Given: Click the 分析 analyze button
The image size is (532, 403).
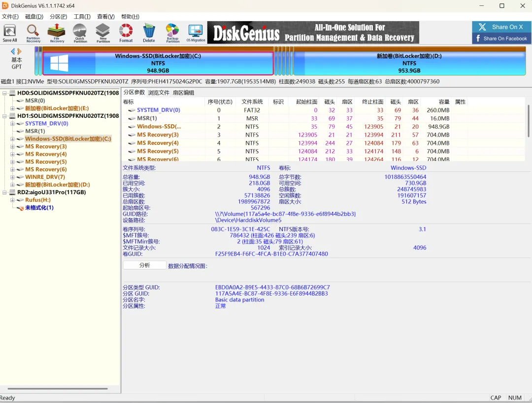Looking at the screenshot, I should coord(144,265).
